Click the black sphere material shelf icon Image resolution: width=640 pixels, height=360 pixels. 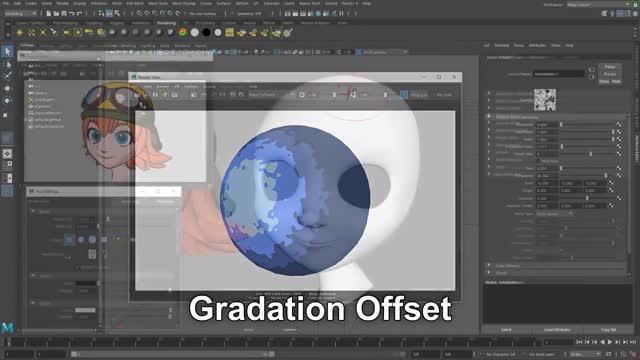pos(206,32)
